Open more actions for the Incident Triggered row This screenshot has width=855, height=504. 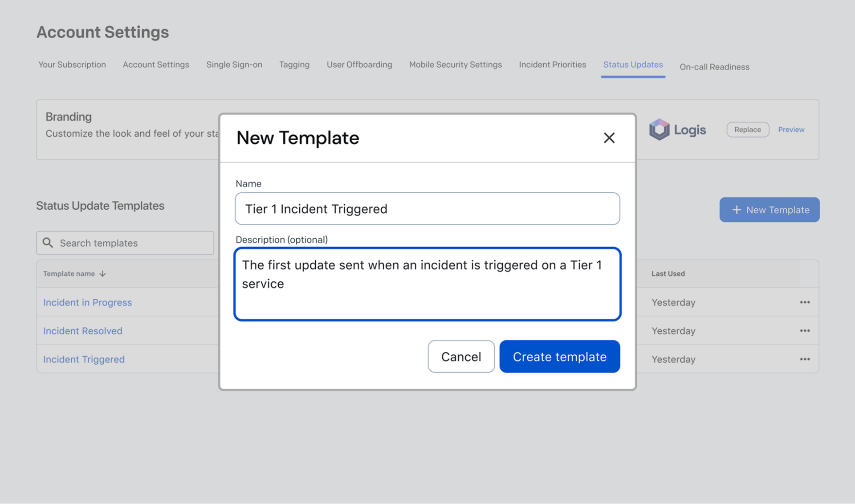[805, 359]
